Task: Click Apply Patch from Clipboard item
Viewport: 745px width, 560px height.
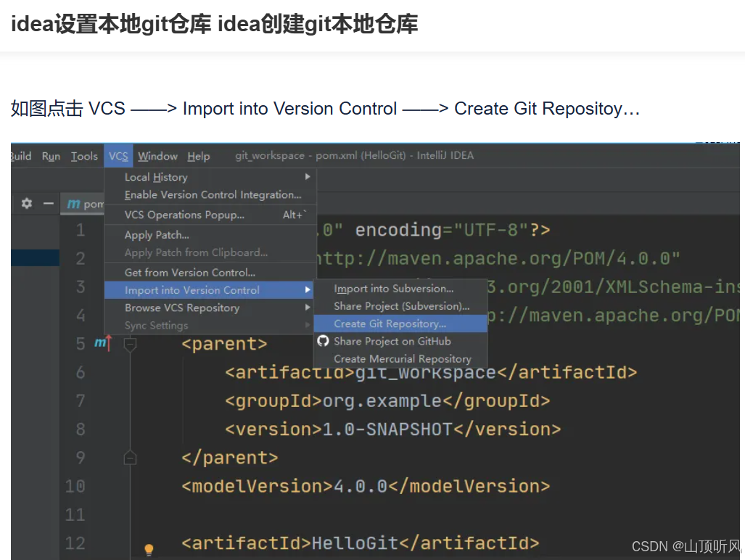Action: pyautogui.click(x=210, y=252)
